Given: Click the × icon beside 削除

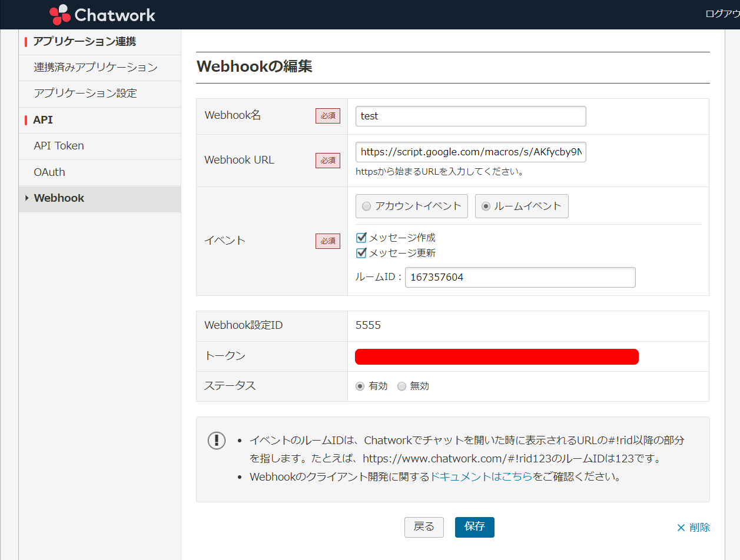Looking at the screenshot, I should [x=681, y=527].
